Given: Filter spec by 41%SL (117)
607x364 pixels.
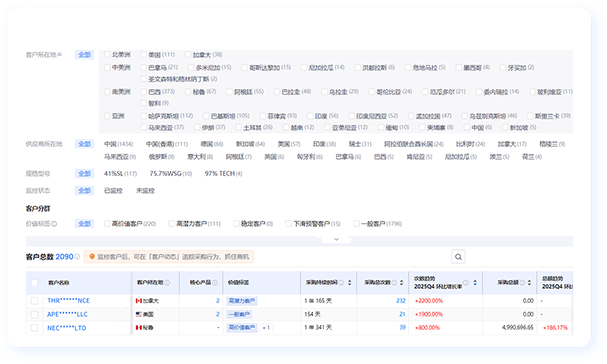Looking at the screenshot, I should [x=120, y=173].
